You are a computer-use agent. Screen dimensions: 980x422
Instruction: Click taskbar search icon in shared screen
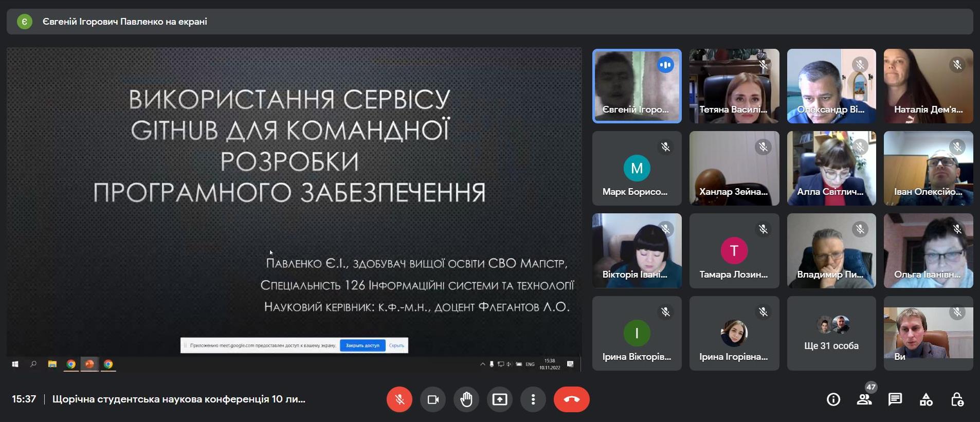[x=33, y=364]
